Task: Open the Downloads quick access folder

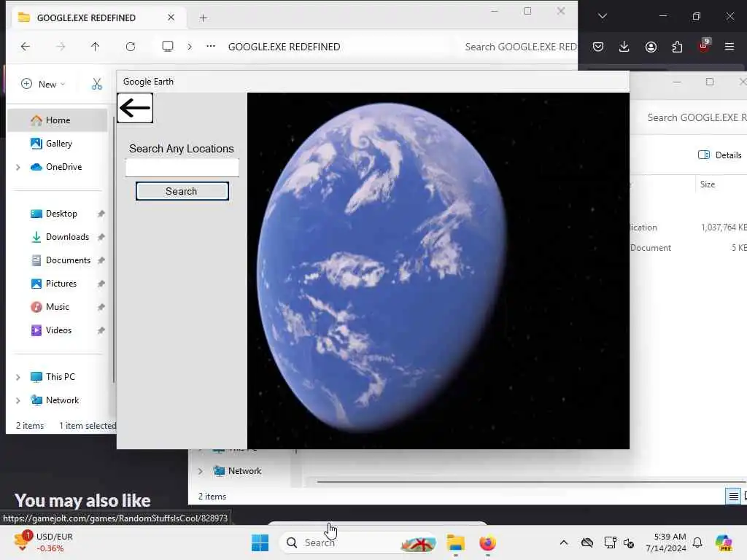Action: pos(67,237)
